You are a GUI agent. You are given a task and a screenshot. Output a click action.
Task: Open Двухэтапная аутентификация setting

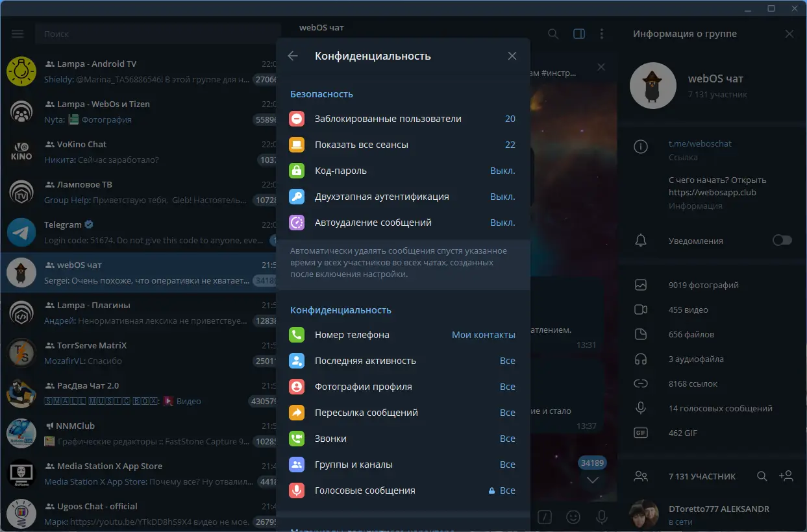click(x=403, y=197)
